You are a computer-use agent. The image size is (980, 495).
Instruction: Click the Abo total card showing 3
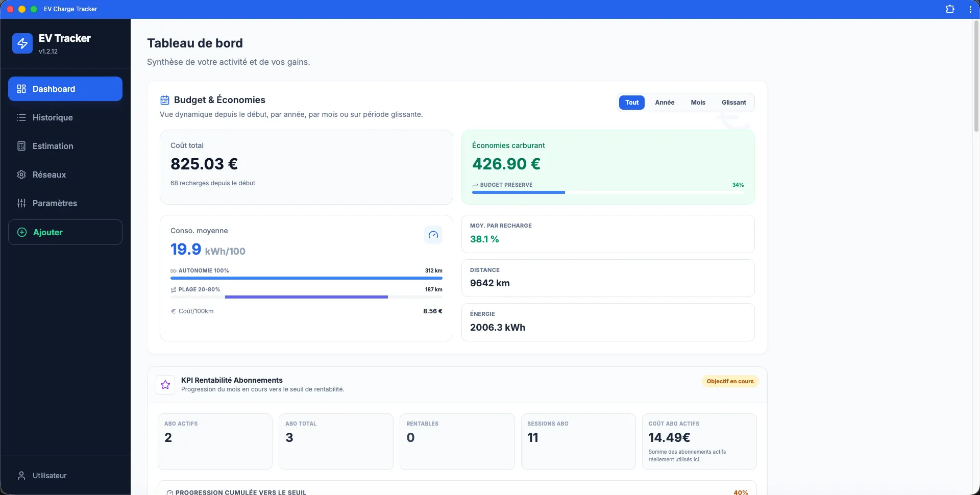pos(336,441)
